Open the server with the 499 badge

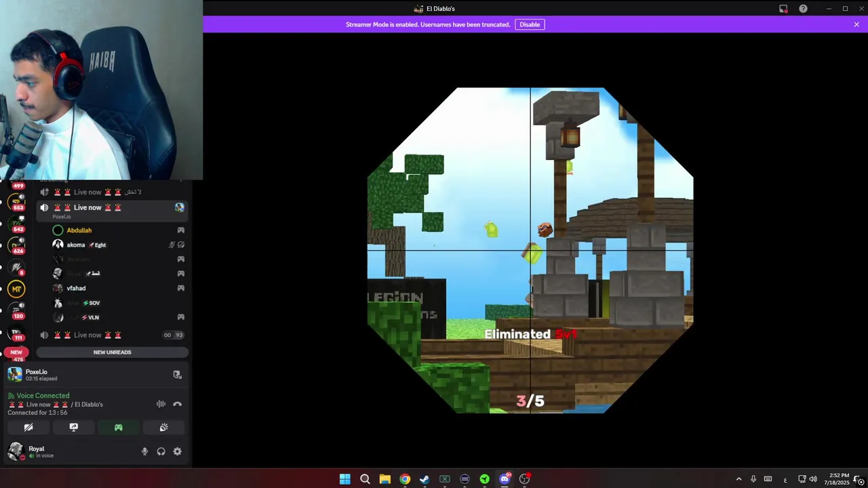16,183
